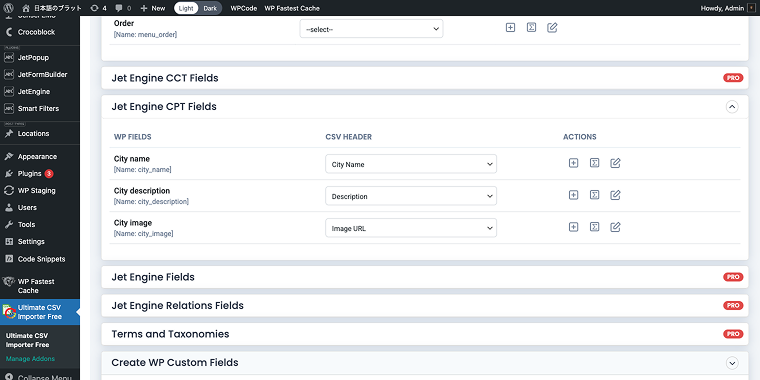Open Ultimate CSV Importer Free top menu
The image size is (760, 380).
(40, 312)
